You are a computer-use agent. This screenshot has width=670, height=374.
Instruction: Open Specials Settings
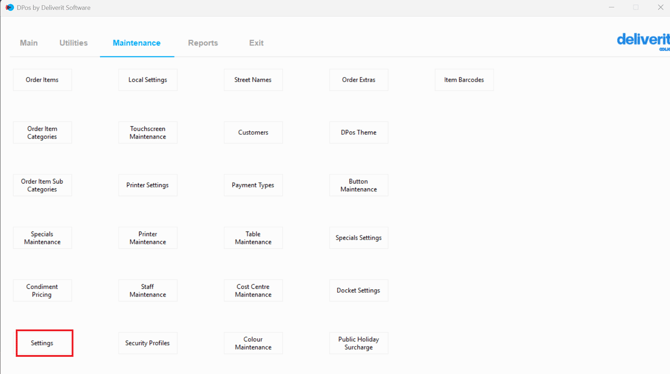(x=359, y=238)
